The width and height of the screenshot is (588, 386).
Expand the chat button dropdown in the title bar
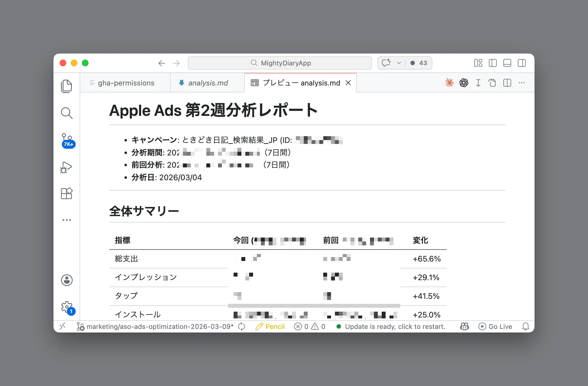coord(399,63)
